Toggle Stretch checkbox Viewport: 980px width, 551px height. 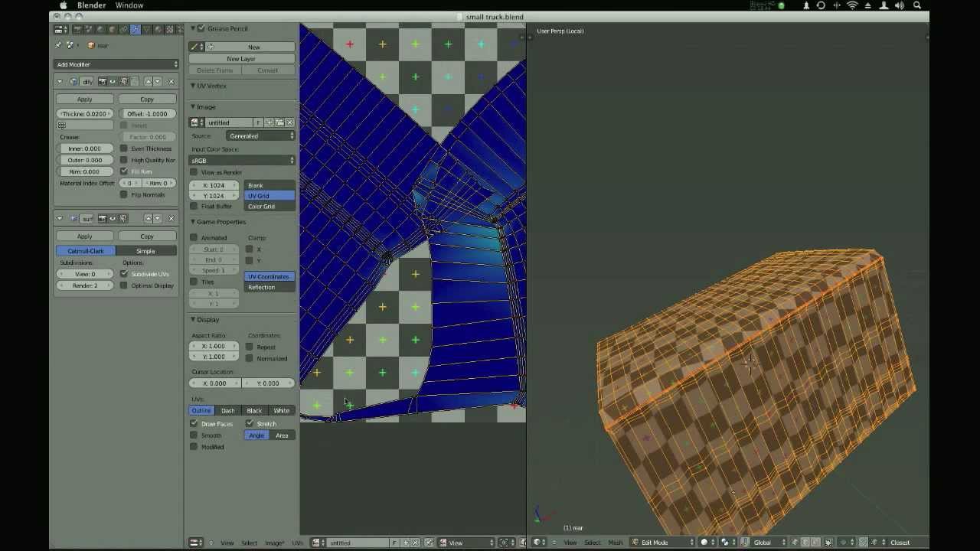(250, 423)
